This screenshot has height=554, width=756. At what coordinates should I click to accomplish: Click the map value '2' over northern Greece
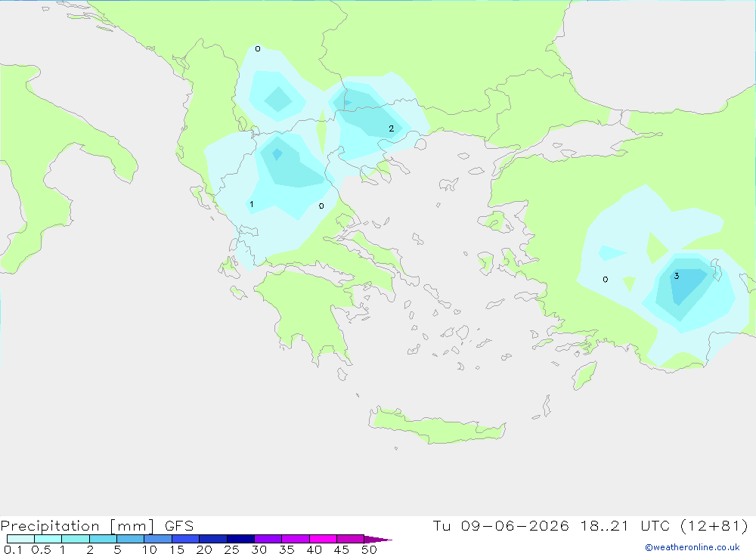point(392,128)
